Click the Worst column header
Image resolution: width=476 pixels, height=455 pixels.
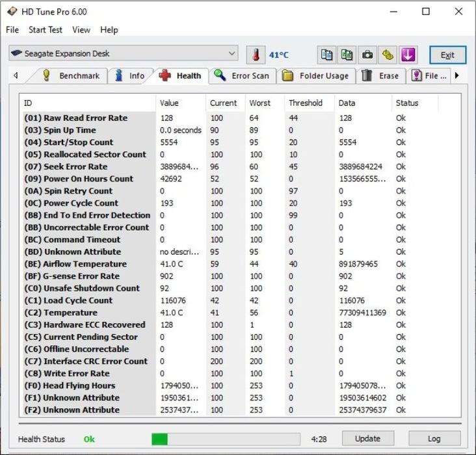pyautogui.click(x=265, y=103)
